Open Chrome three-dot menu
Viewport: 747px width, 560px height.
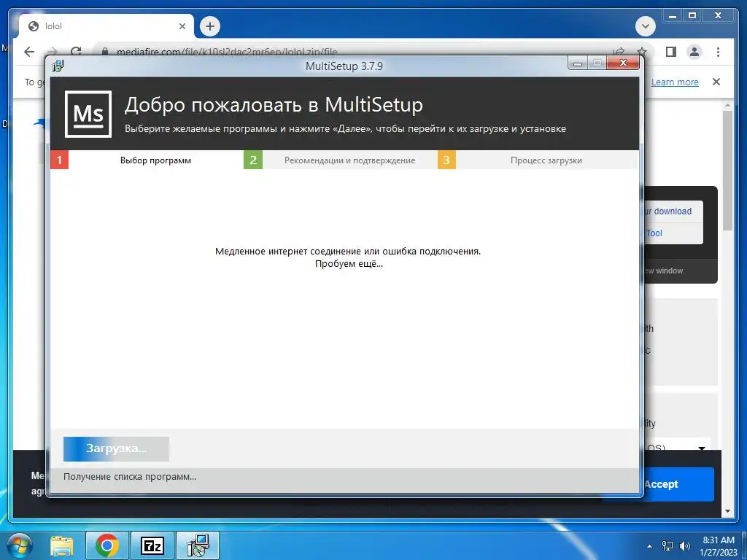pos(718,52)
